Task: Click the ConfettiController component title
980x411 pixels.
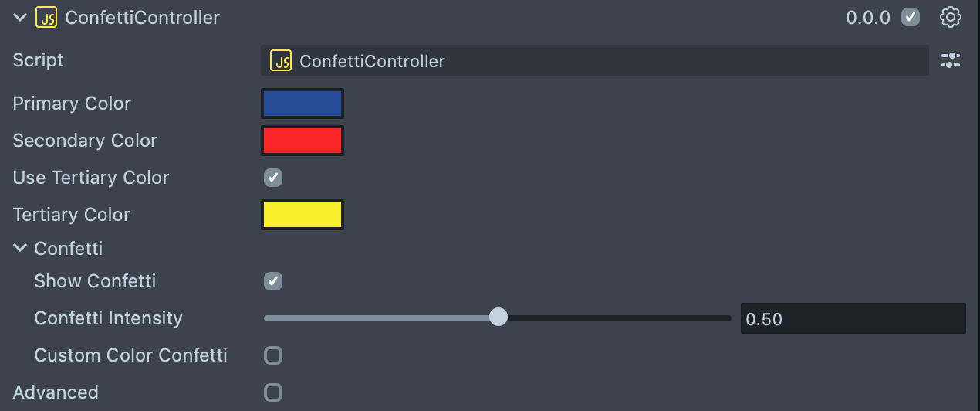Action: click(x=143, y=17)
